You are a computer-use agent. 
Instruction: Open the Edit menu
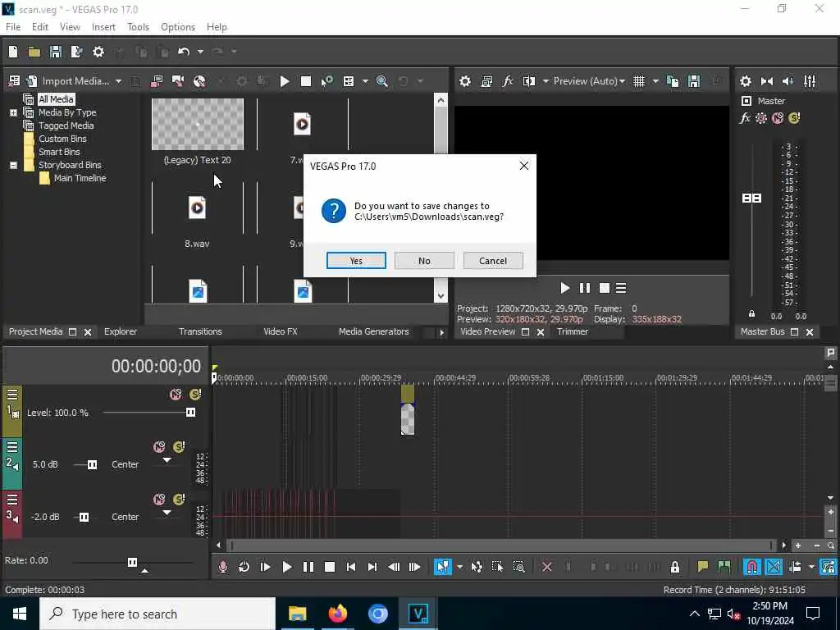tap(40, 27)
